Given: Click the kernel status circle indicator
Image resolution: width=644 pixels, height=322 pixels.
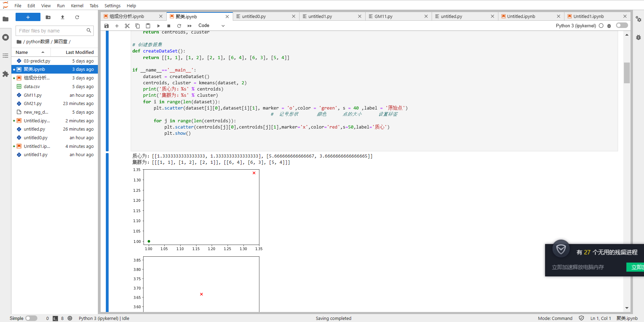Looking at the screenshot, I should click(601, 26).
